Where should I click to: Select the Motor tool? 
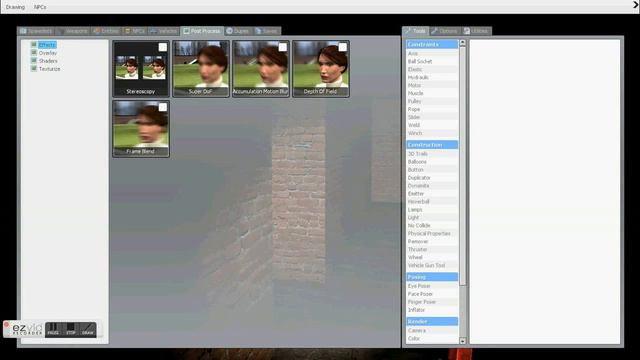(432, 85)
